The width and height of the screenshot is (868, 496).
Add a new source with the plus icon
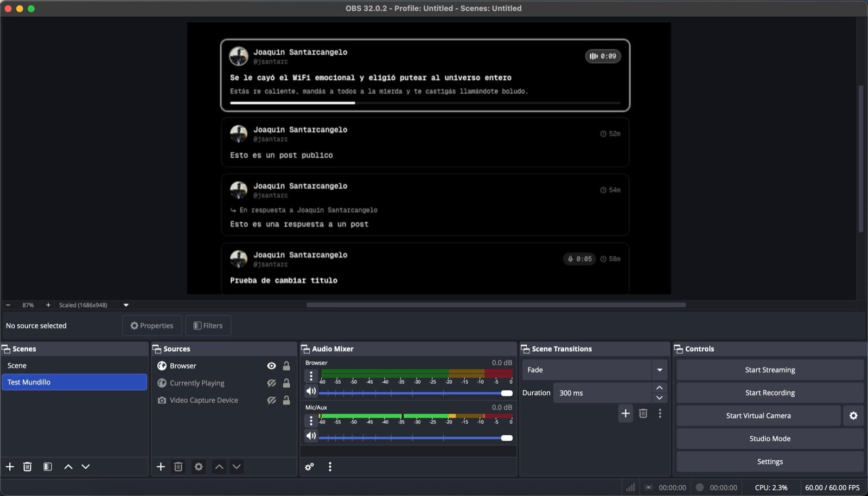(x=161, y=467)
